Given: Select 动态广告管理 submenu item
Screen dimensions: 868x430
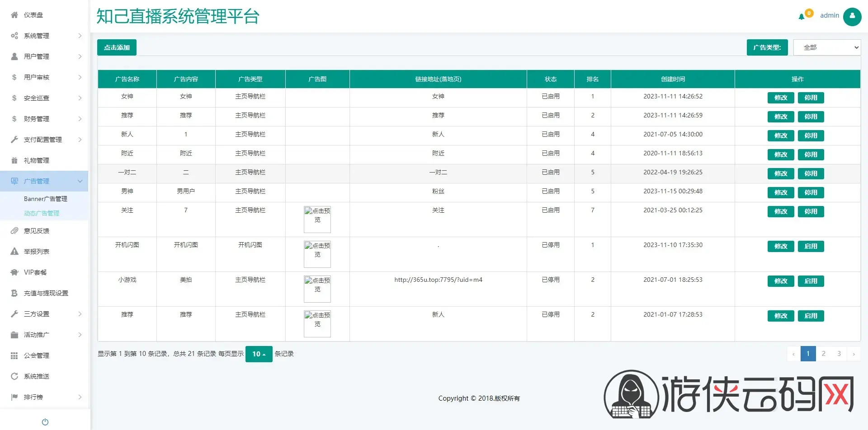Looking at the screenshot, I should click(x=42, y=213).
